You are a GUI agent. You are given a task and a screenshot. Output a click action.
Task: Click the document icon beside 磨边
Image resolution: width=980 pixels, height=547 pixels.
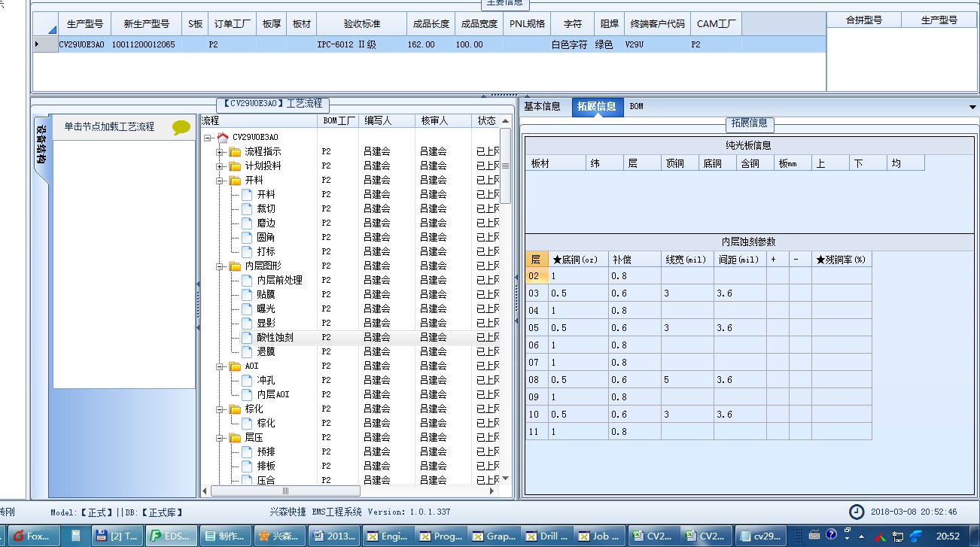[247, 223]
